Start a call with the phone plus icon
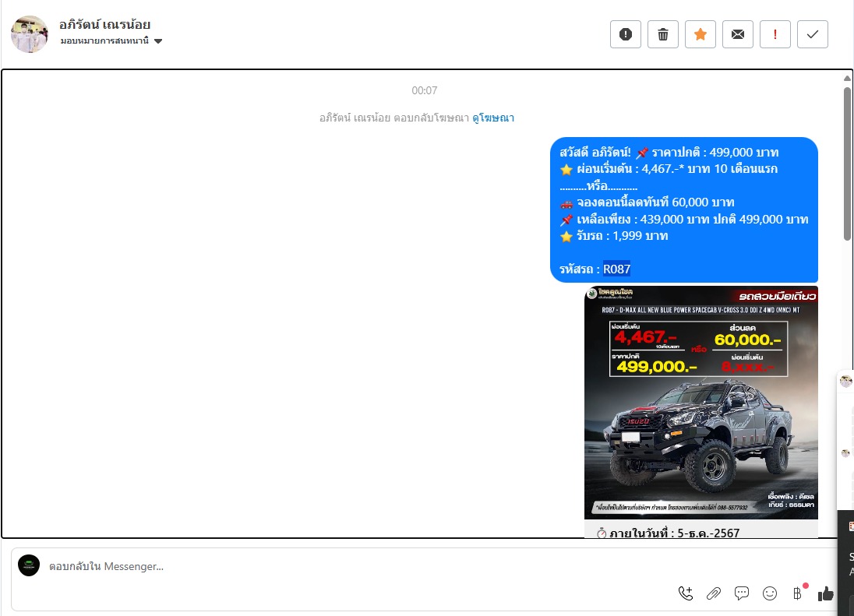The image size is (854, 616). [x=686, y=593]
